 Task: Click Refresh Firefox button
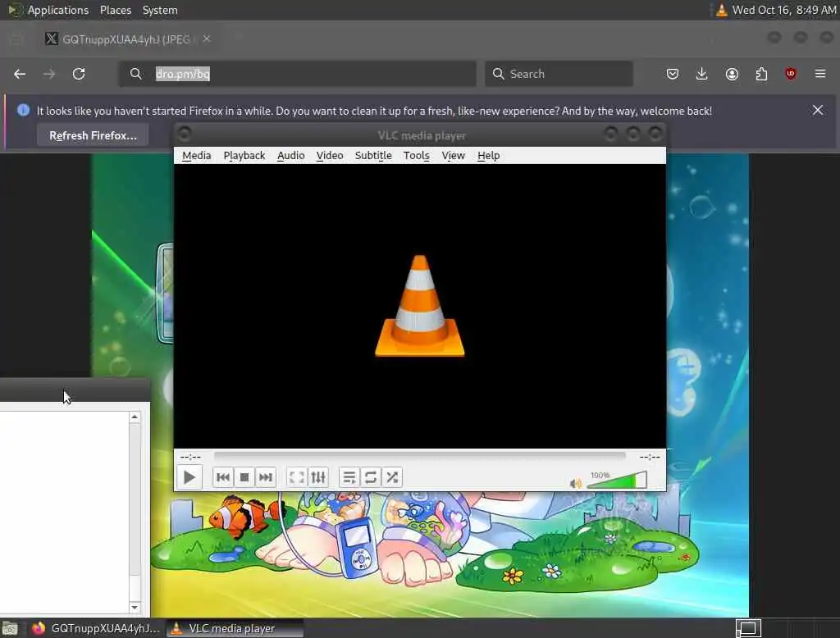point(93,135)
